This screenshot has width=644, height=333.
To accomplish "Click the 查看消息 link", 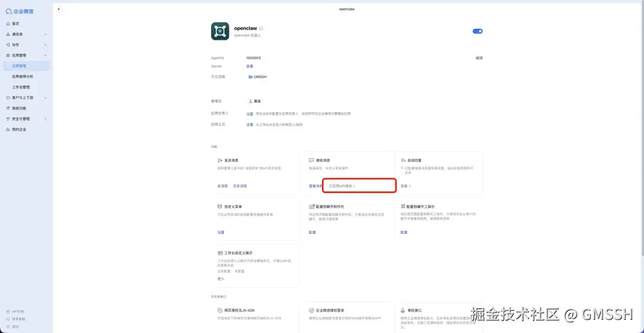I will [315, 186].
